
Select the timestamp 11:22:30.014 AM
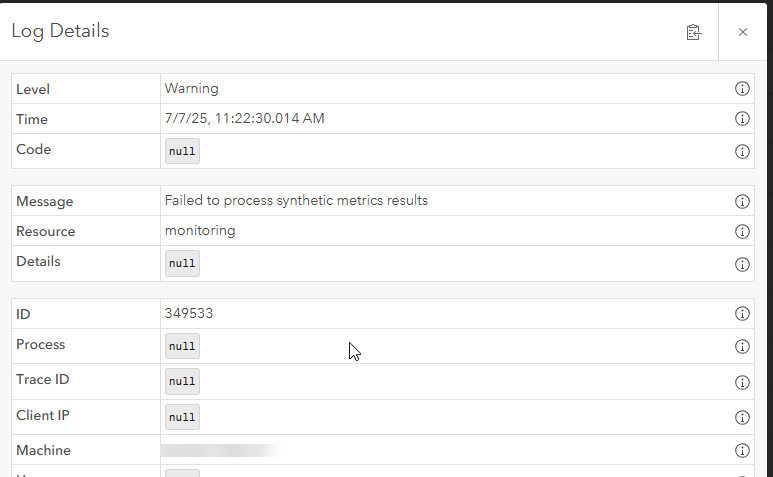click(270, 118)
